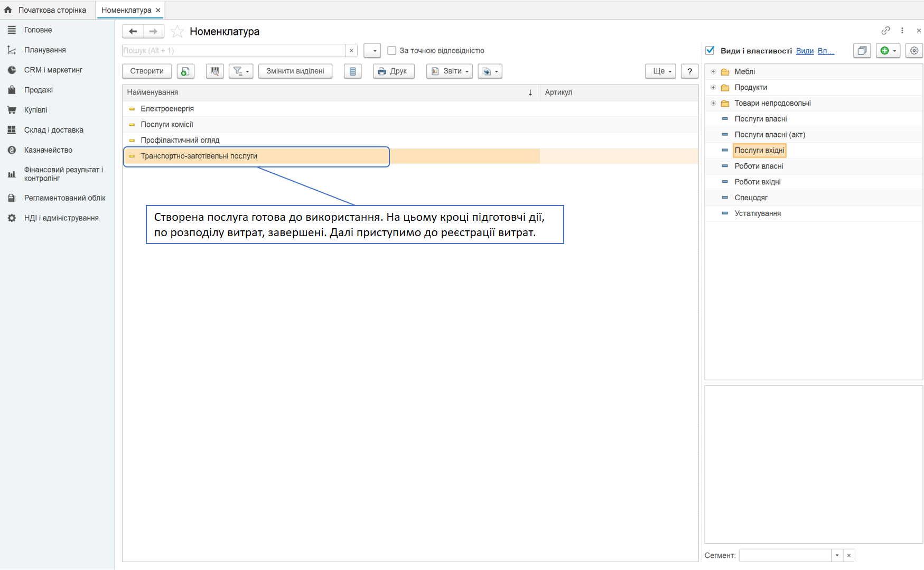Viewport: 924px width, 570px height.
Task: Add Номенклатура to favorites with star icon
Action: pyautogui.click(x=177, y=32)
